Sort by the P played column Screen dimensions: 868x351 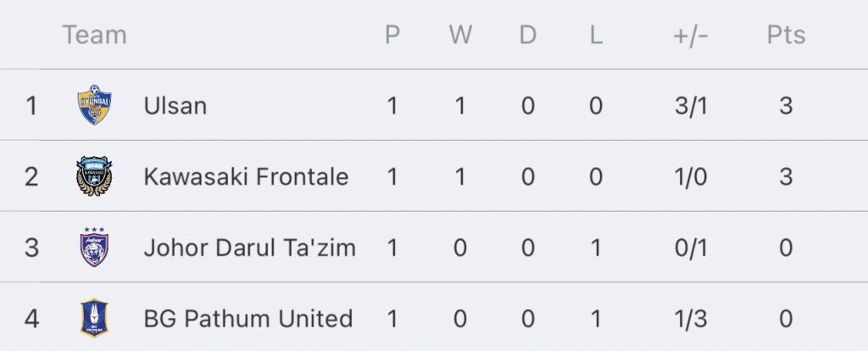pyautogui.click(x=392, y=34)
